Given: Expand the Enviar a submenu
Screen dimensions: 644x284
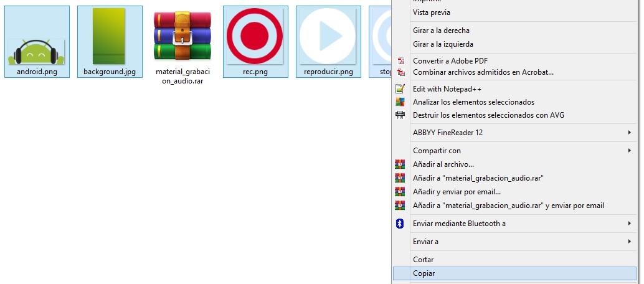Looking at the screenshot, I should click(x=630, y=242).
